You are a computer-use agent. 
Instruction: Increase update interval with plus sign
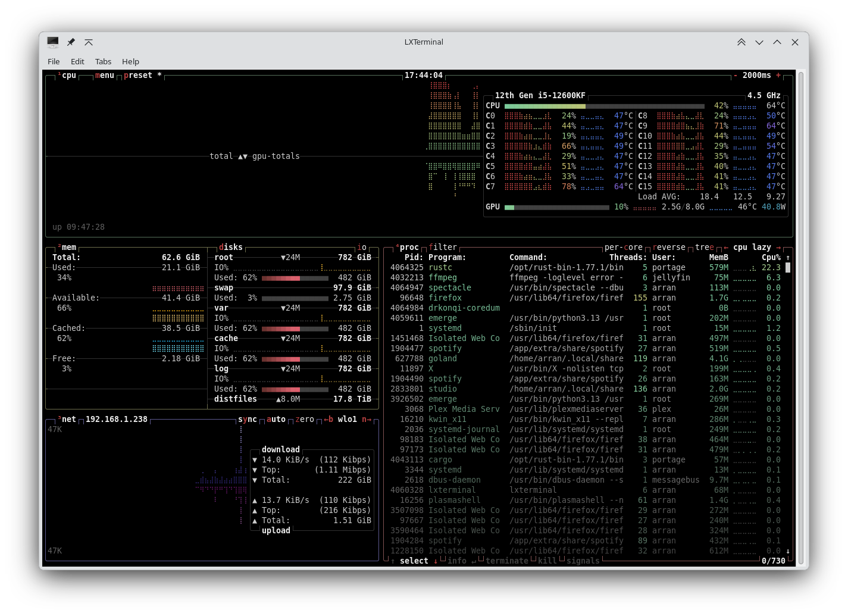(x=778, y=76)
